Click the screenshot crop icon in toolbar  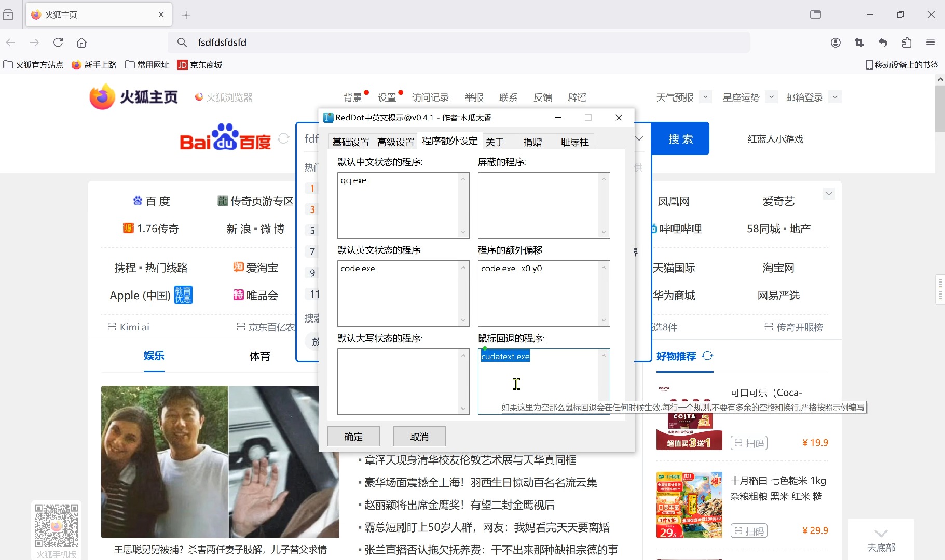click(859, 43)
